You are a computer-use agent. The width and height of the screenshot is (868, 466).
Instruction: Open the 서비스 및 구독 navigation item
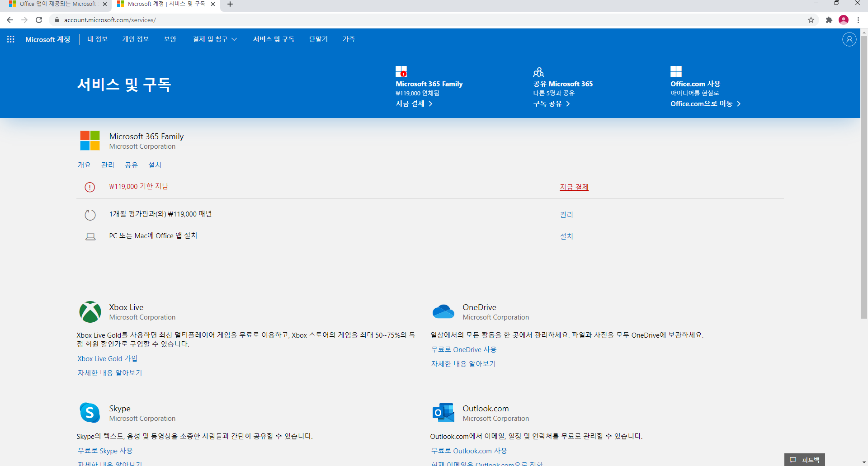(x=274, y=39)
